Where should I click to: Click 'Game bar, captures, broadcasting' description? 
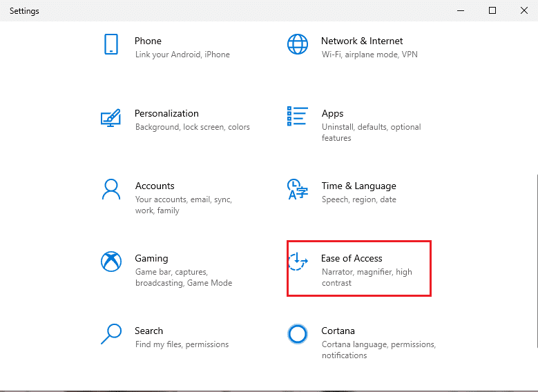point(184,277)
